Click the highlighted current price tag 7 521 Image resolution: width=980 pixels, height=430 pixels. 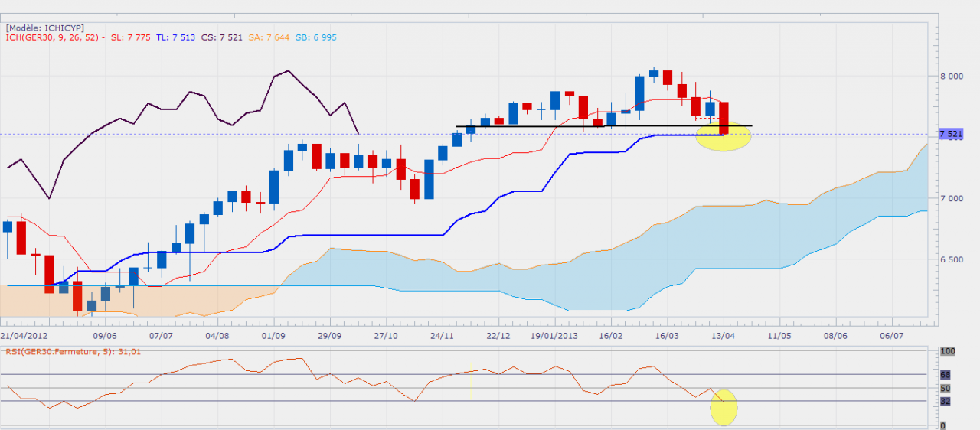point(951,134)
